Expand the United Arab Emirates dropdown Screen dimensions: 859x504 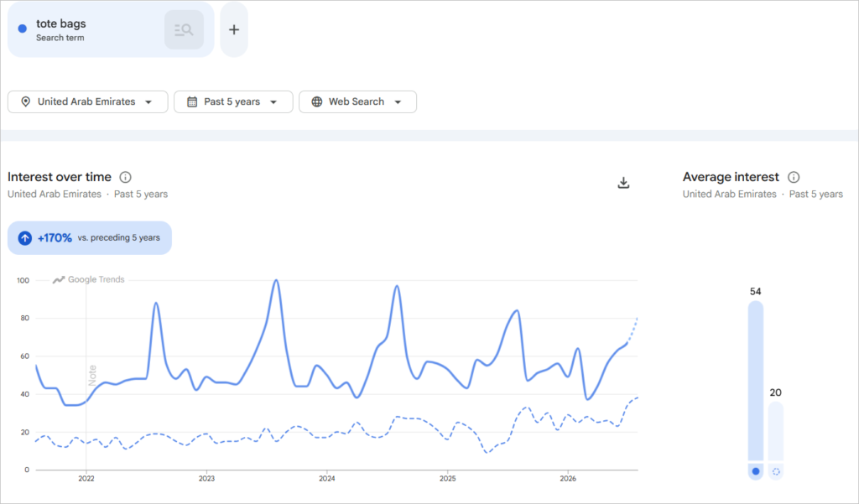pyautogui.click(x=87, y=102)
